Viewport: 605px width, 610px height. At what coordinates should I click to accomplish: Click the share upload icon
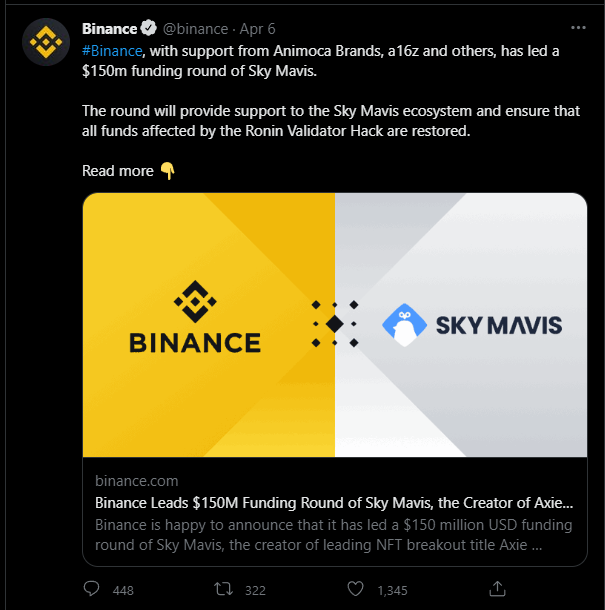point(497,589)
